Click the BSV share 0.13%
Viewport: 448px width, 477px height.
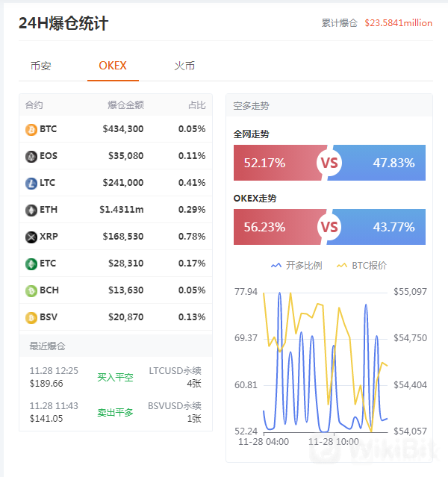192,317
